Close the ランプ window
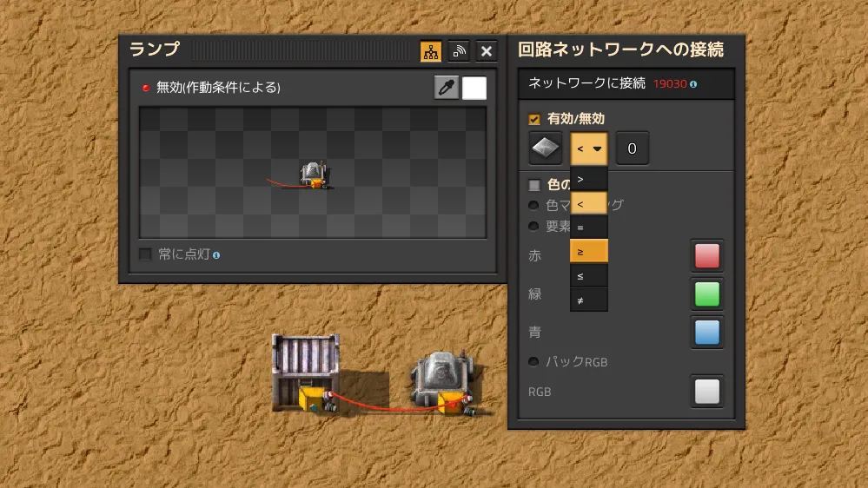868x488 pixels. (x=486, y=51)
